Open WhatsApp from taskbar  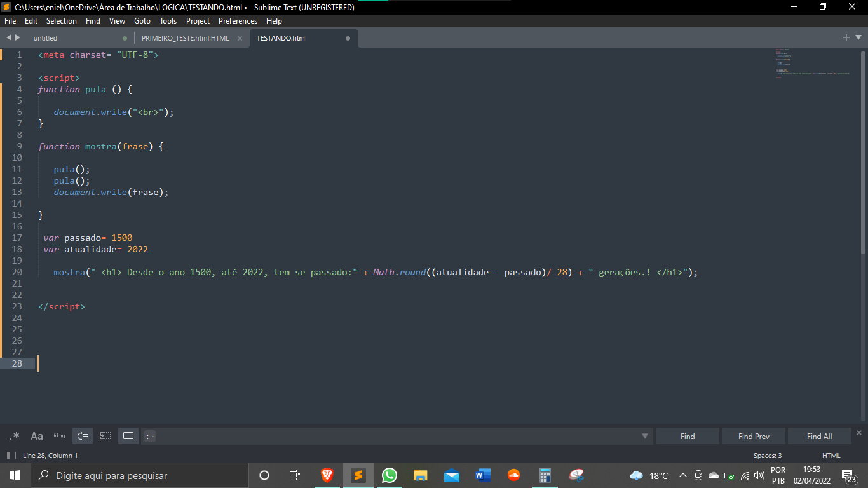pos(390,475)
